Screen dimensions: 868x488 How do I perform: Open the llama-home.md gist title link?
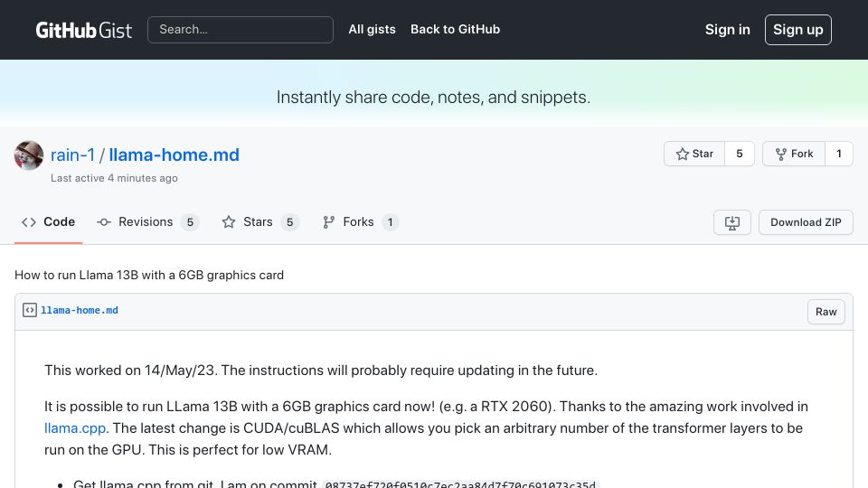[174, 155]
